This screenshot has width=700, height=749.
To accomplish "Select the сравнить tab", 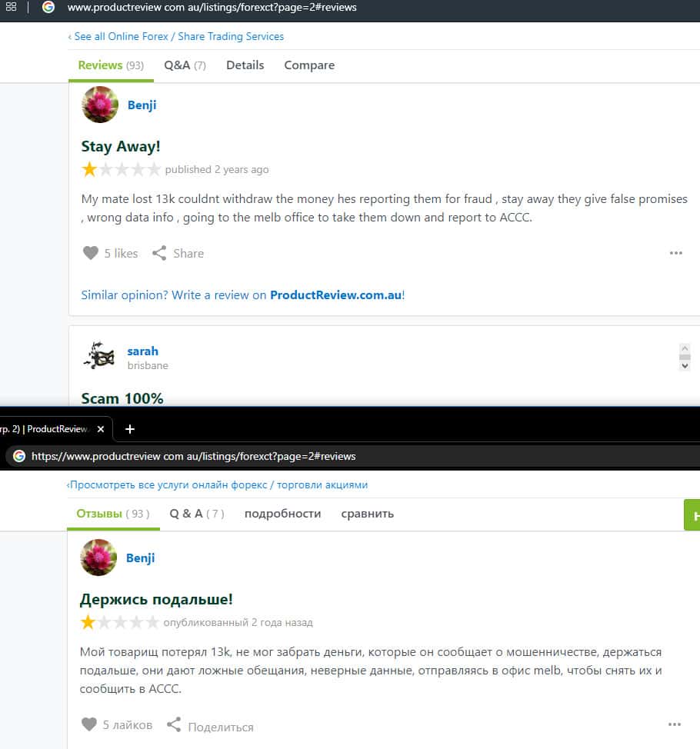I will pyautogui.click(x=368, y=514).
